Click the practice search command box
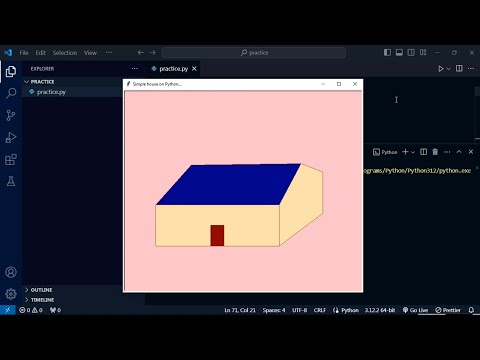 254,53
